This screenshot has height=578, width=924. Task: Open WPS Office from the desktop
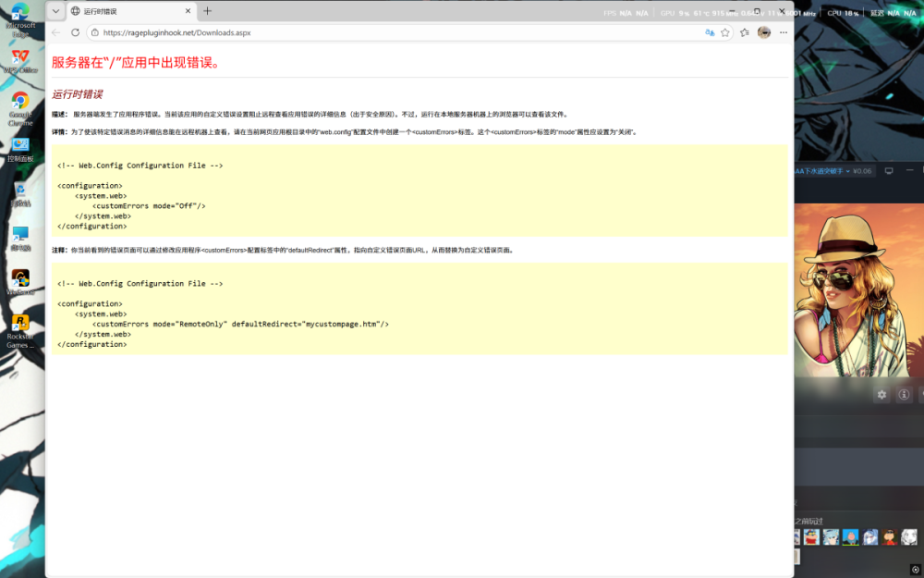(20, 57)
